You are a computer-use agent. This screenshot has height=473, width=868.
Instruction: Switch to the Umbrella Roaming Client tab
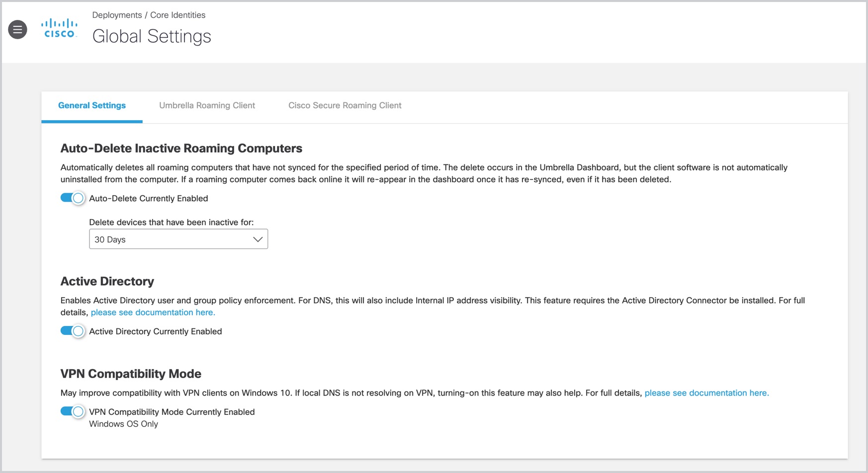click(207, 105)
